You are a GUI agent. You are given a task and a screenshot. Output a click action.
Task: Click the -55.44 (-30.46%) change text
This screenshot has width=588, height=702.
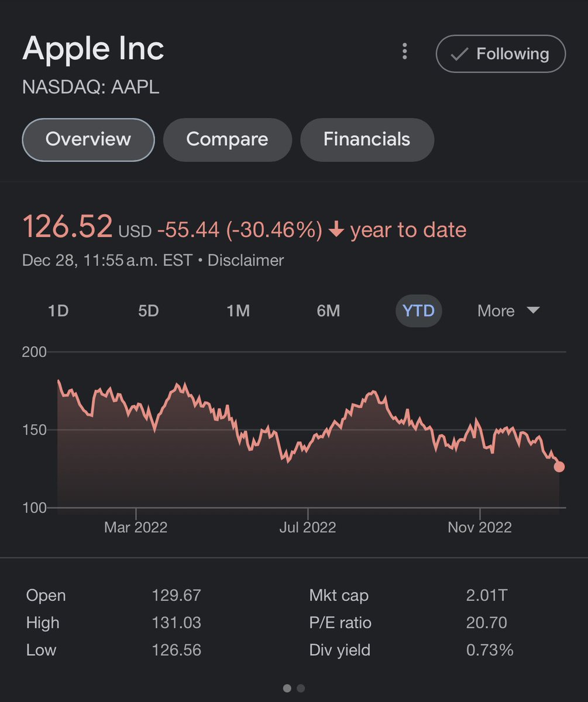[x=239, y=230]
